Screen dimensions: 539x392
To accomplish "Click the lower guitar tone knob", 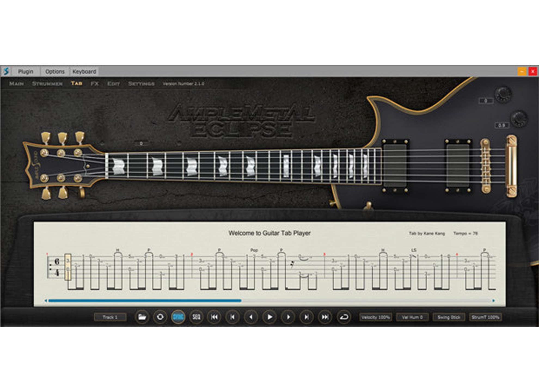I will tap(519, 118).
